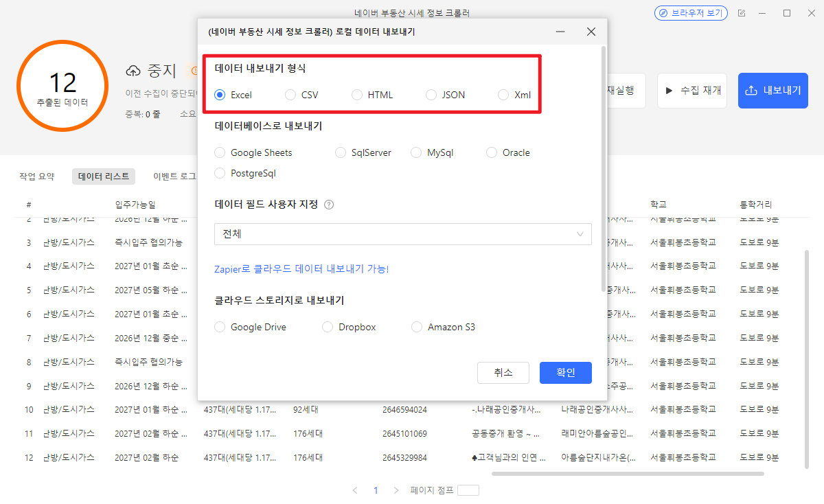Click 2027년 02월 하순 in row 12
Screen dimensions: 824x504
point(146,458)
